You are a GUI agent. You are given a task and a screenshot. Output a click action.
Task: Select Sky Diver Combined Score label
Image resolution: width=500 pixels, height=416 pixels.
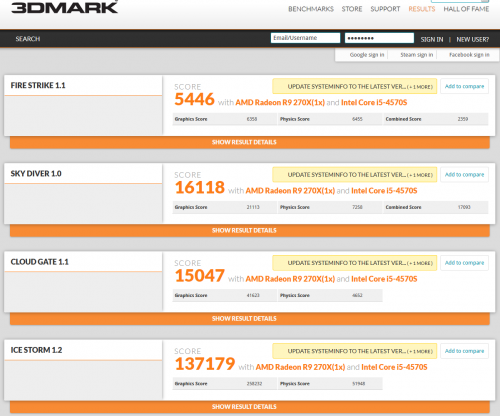point(403,207)
